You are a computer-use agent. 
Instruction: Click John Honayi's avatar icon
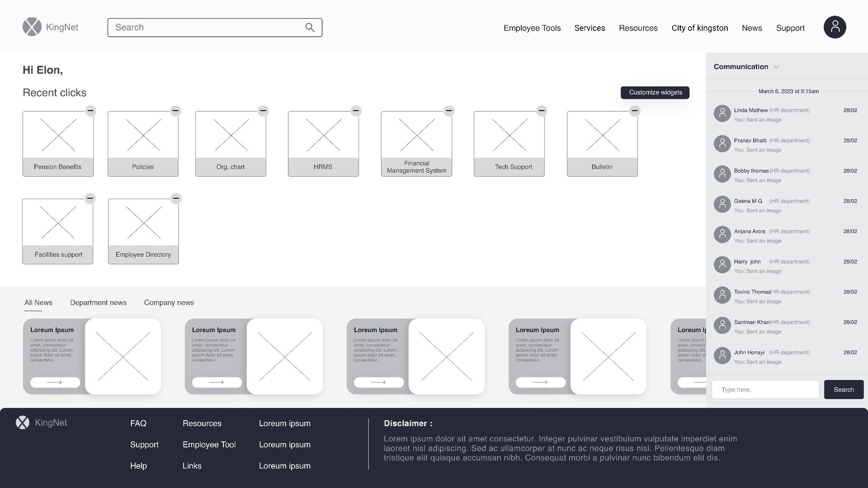[722, 356]
